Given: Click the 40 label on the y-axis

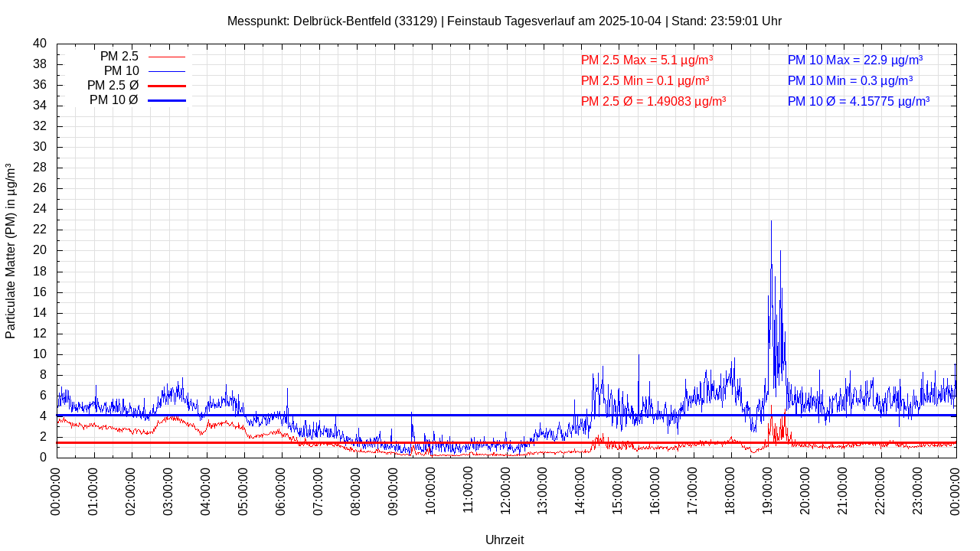Looking at the screenshot, I should tap(40, 44).
